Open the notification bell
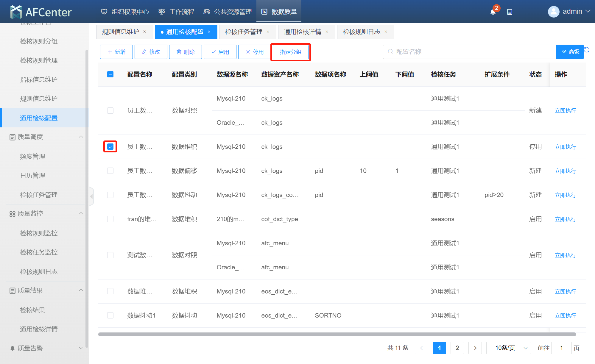595x364 pixels. coord(493,12)
